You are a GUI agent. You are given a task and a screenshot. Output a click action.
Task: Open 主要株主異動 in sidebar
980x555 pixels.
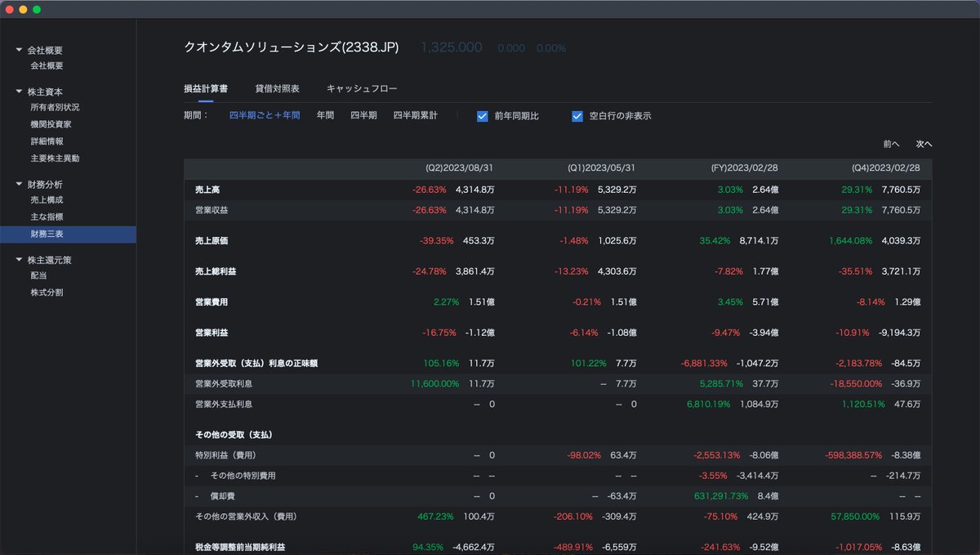pyautogui.click(x=55, y=159)
